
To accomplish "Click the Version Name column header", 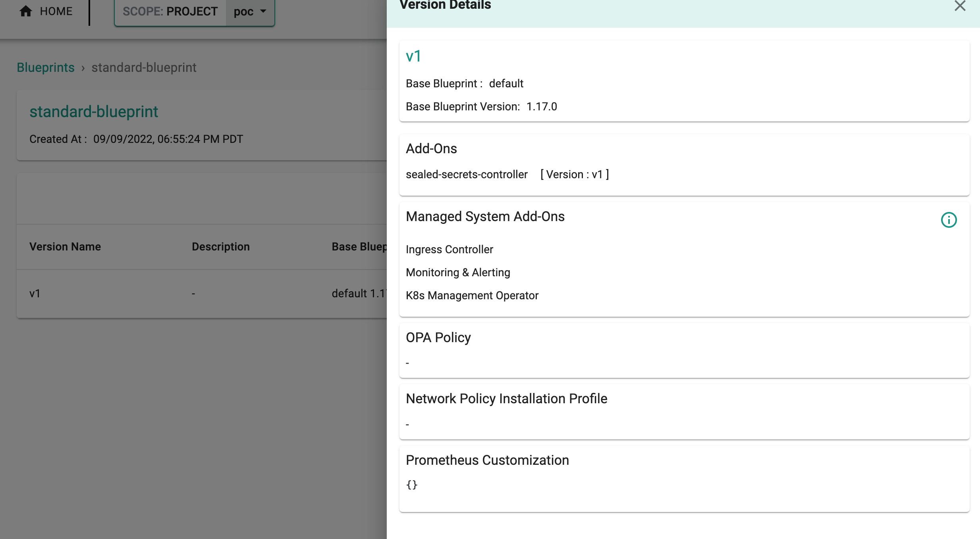I will click(x=65, y=246).
